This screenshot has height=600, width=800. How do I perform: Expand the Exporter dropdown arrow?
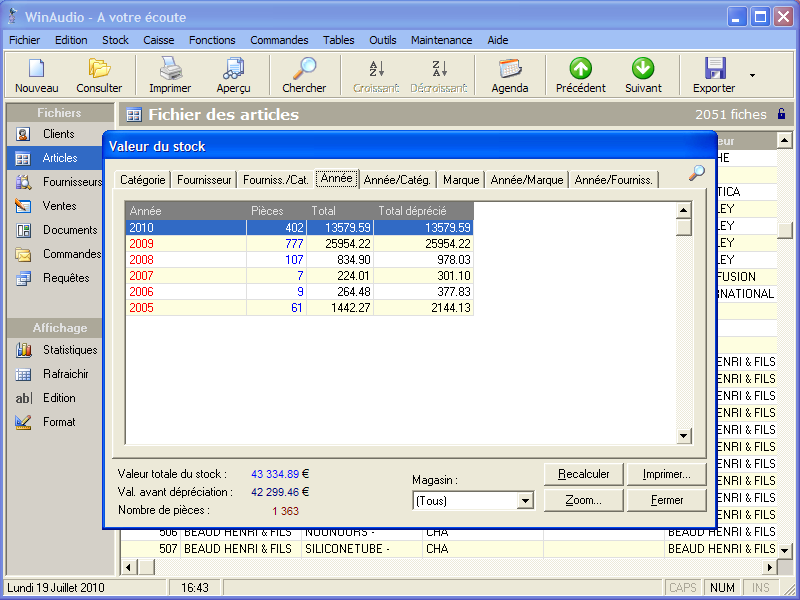pos(752,75)
